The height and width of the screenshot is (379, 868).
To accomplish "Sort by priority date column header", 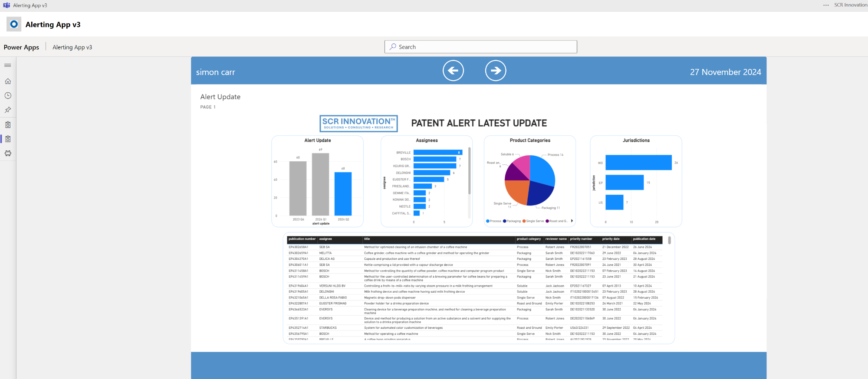I will tap(611, 239).
